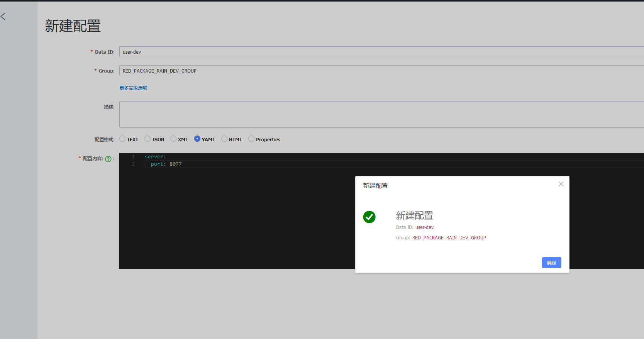Click the 'server:' line in code editor
644x339 pixels.
[x=155, y=157]
